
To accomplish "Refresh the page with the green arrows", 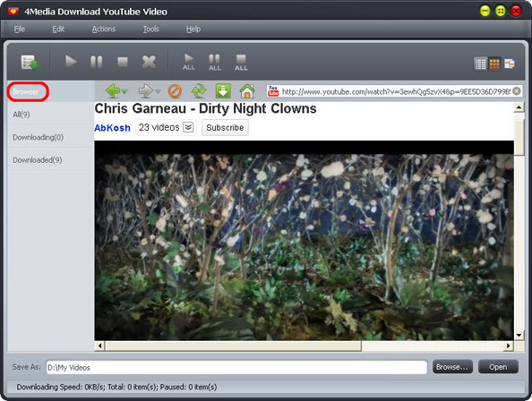I will pos(199,91).
